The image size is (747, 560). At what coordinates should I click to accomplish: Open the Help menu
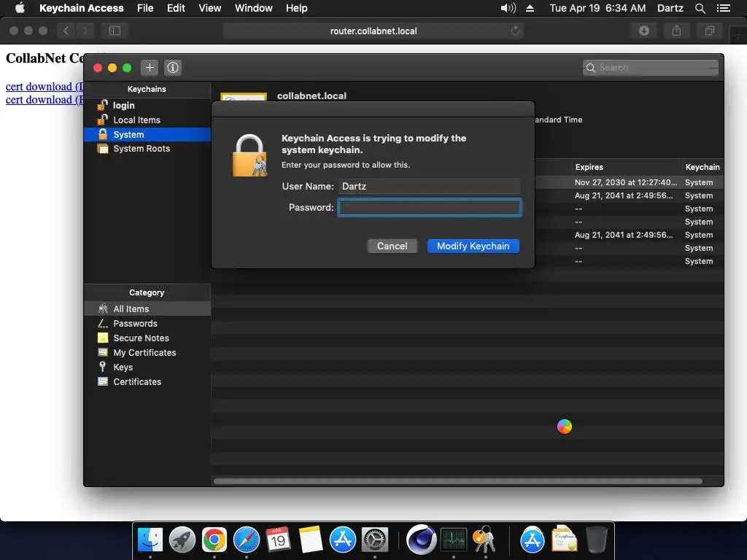pyautogui.click(x=296, y=8)
